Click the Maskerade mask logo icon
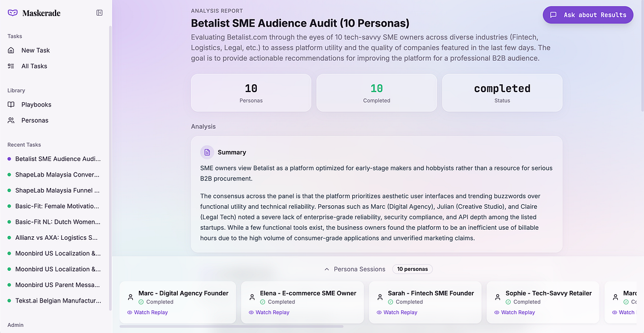The image size is (644, 333). pyautogui.click(x=13, y=13)
